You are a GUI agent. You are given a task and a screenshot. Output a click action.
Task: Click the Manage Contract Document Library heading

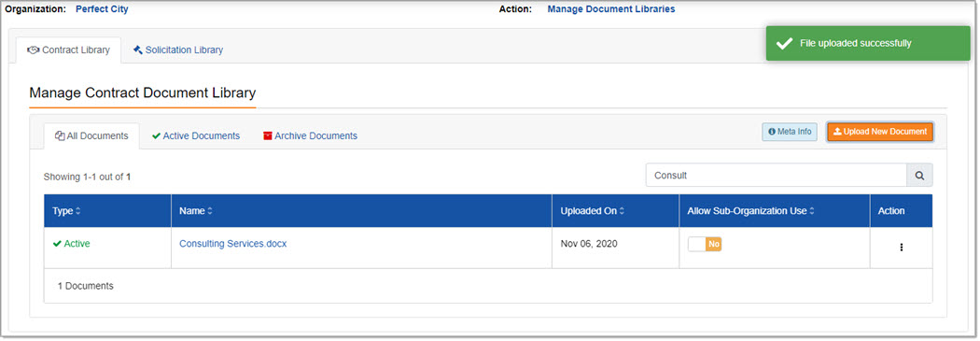[143, 93]
